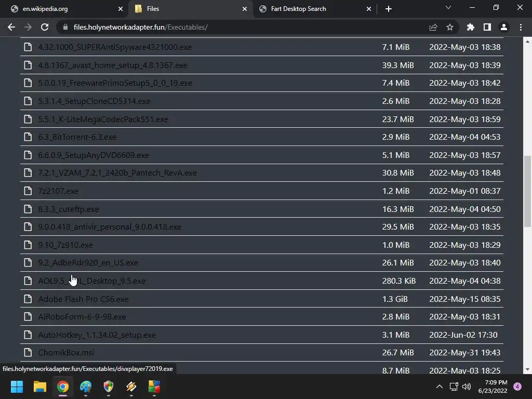Viewport: 532px width, 399px height.
Task: Click file icon beside ChomikBox.msi
Action: pos(28,352)
